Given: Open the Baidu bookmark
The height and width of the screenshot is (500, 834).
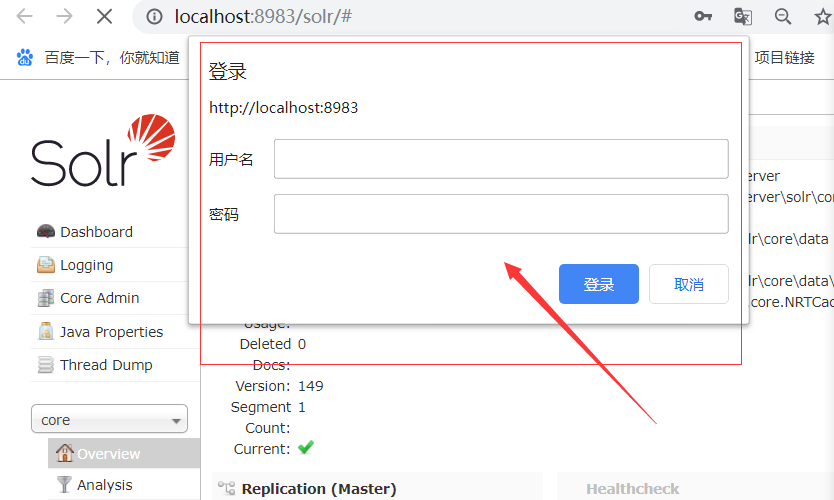Looking at the screenshot, I should click(x=98, y=57).
